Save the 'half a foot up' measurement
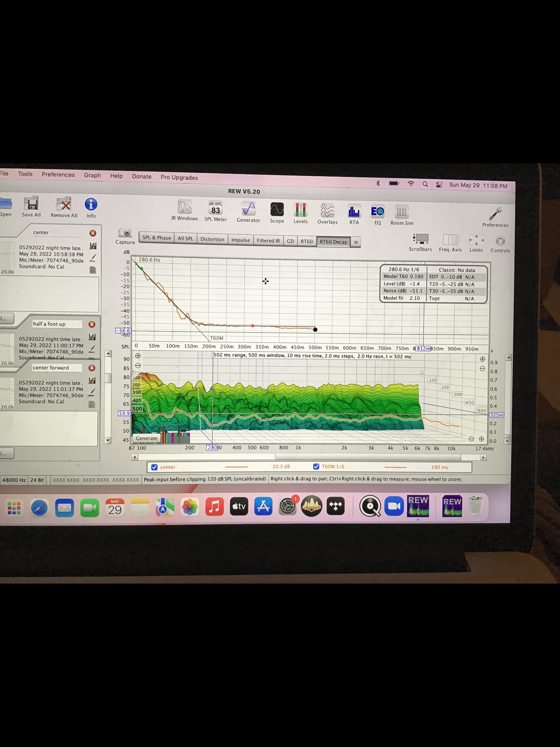The height and width of the screenshot is (747, 560). pos(92,337)
